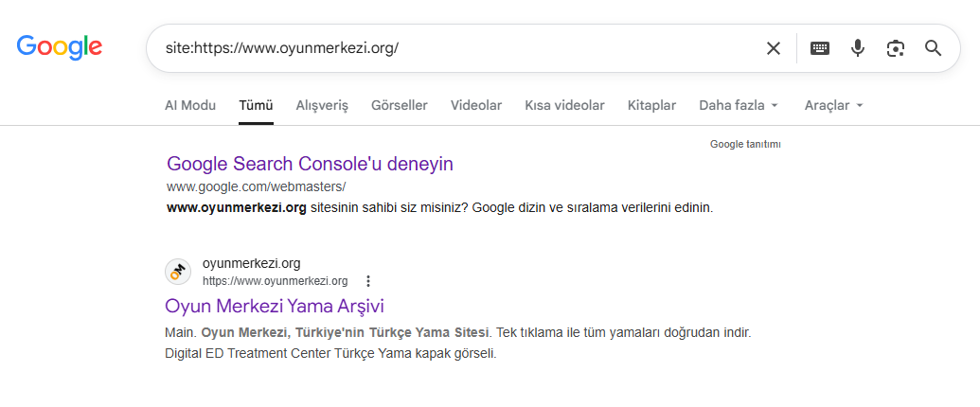Select the Görseller tab
The height and width of the screenshot is (407, 980).
(x=400, y=105)
